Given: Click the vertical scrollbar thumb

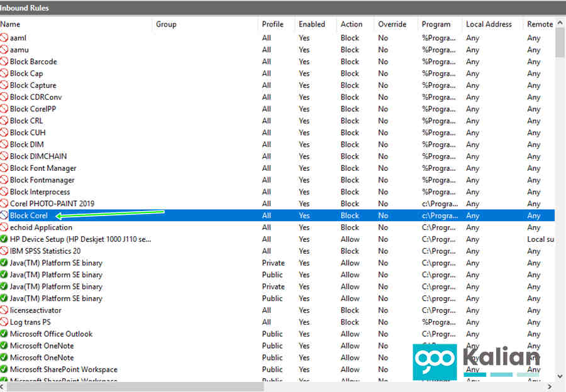Looking at the screenshot, I should click(x=560, y=43).
